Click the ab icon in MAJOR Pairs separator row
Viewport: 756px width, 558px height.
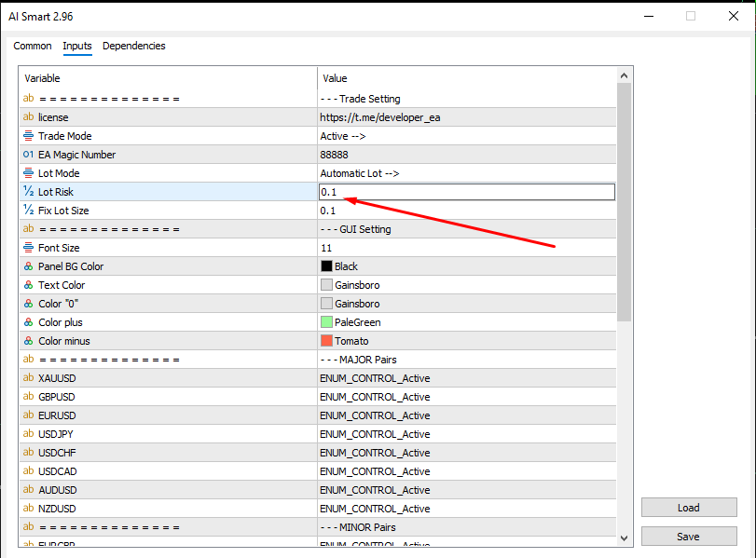pyautogui.click(x=29, y=360)
